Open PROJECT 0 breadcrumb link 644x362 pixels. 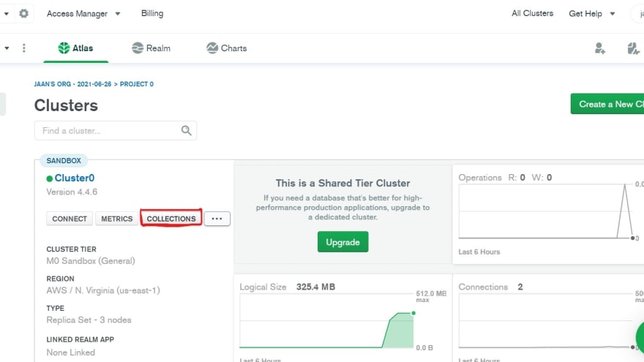click(137, 84)
